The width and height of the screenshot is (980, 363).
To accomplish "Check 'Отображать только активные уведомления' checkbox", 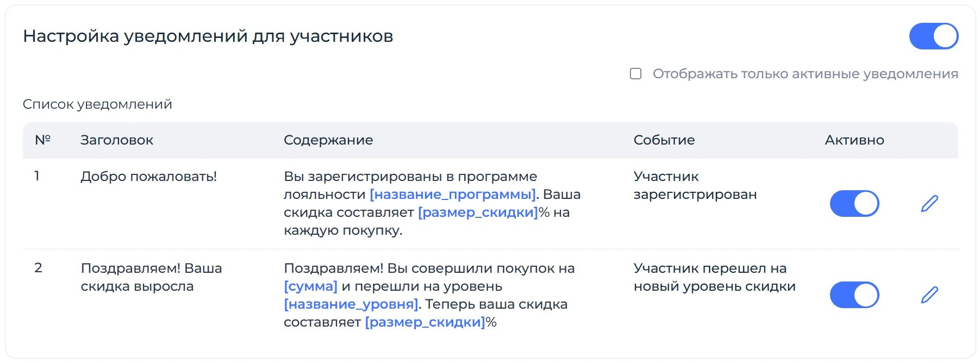I will (635, 73).
